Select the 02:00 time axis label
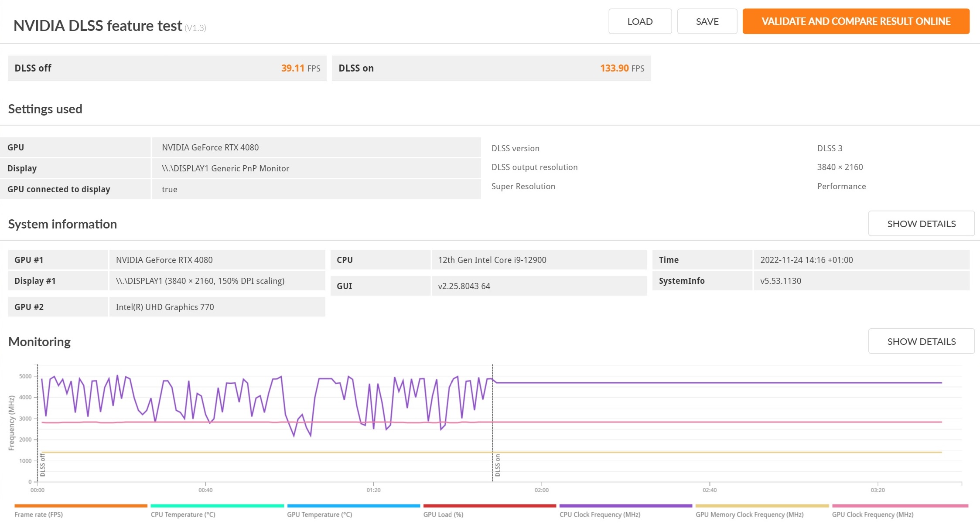The width and height of the screenshot is (980, 528). point(541,490)
